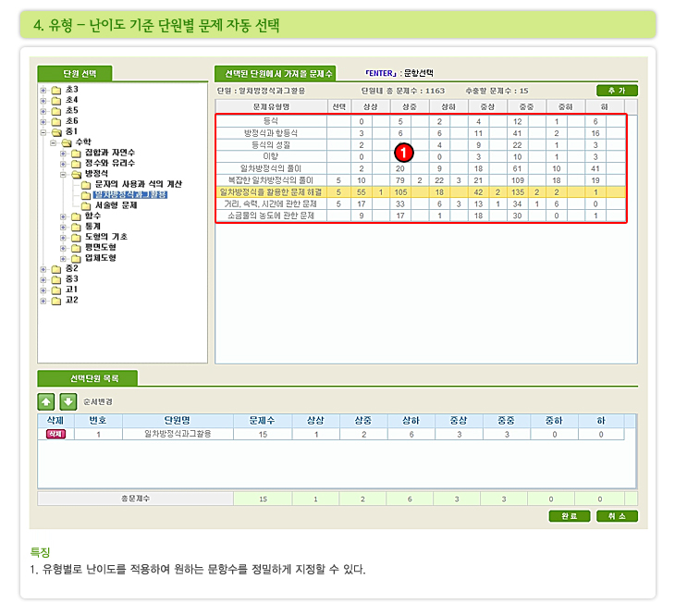The width and height of the screenshot is (675, 616).
Task: Click the 수학 folder icon
Action: point(67,142)
